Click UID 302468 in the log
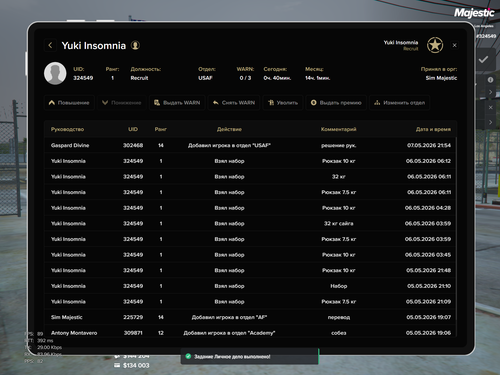The image size is (500, 375). [133, 145]
